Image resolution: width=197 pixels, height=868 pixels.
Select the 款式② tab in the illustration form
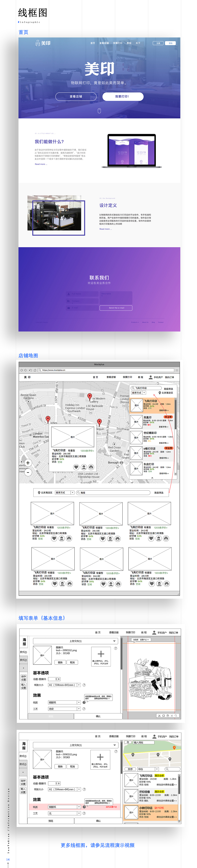tap(24, 660)
